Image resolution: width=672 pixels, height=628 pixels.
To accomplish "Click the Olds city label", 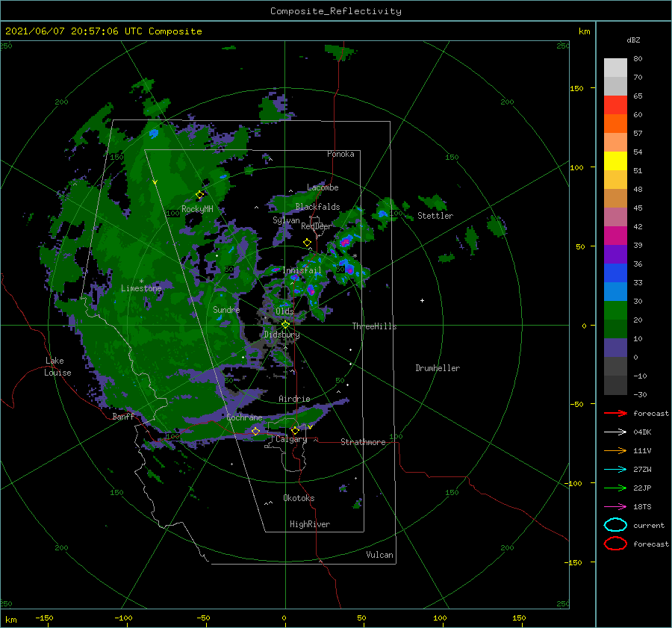I will point(284,311).
